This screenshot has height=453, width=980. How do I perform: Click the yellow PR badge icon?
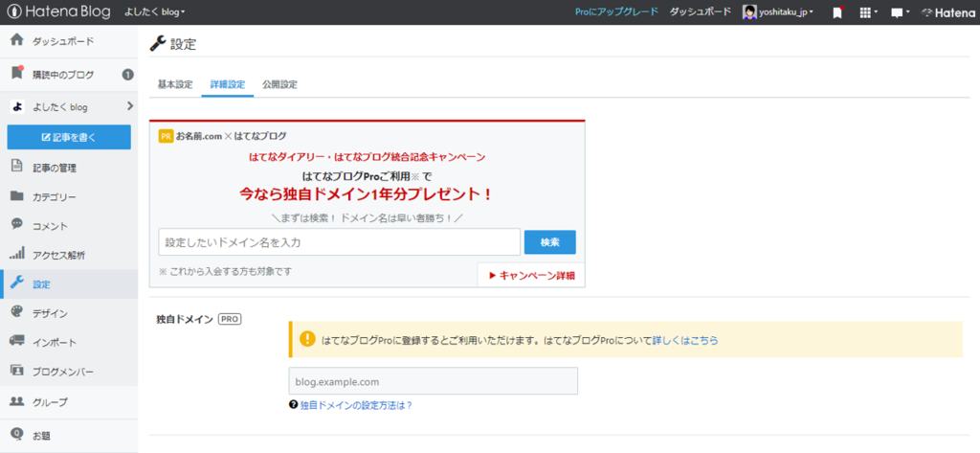(166, 136)
